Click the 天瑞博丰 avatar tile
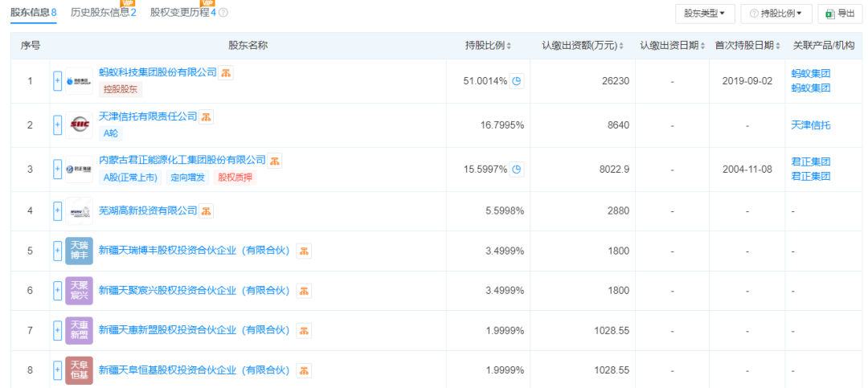Image resolution: width=868 pixels, height=388 pixels. point(79,251)
